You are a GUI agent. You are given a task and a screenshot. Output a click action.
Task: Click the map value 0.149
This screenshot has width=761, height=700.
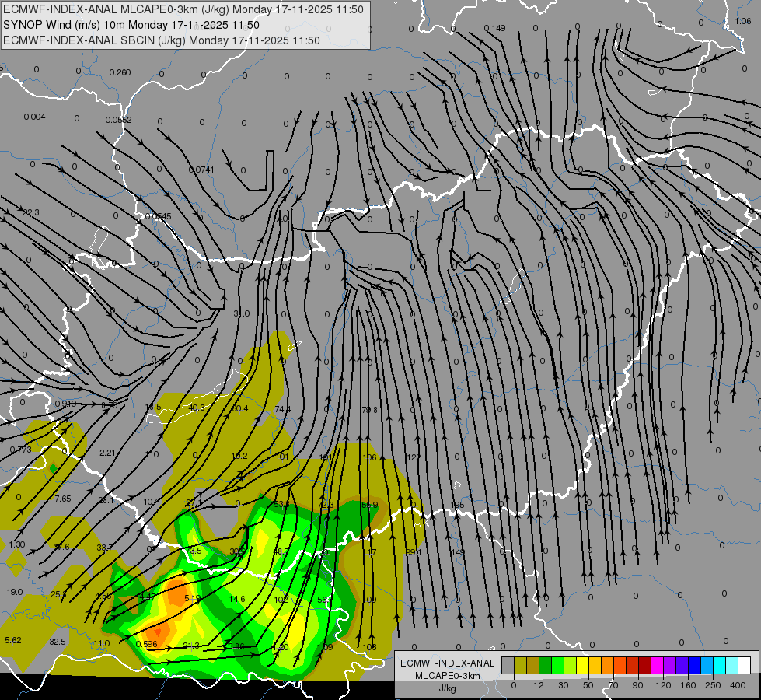(x=494, y=28)
